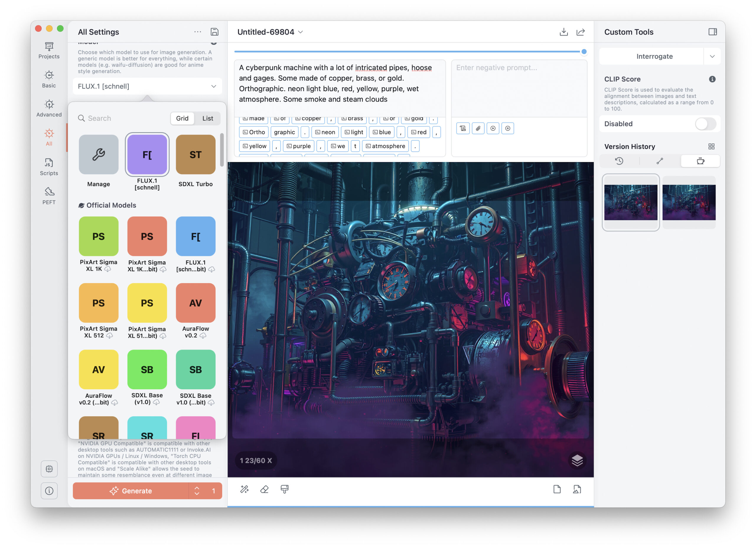Open the layers stack icon on canvas

click(x=577, y=461)
